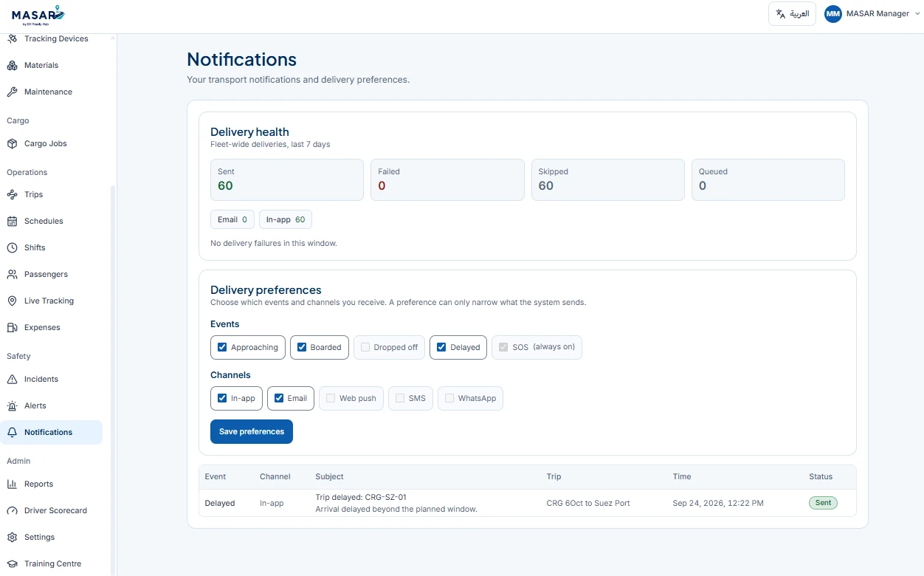Enable the WhatsApp channel checkbox
The image size is (924, 576).
pos(449,398)
